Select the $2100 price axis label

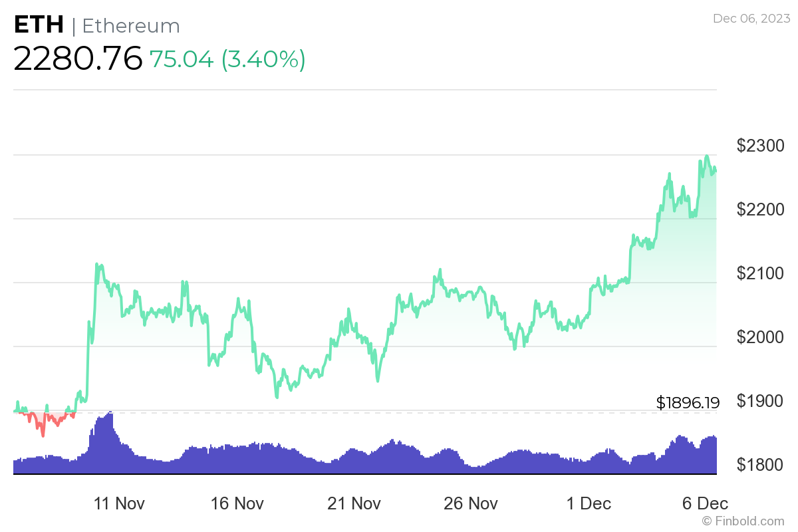click(x=760, y=273)
